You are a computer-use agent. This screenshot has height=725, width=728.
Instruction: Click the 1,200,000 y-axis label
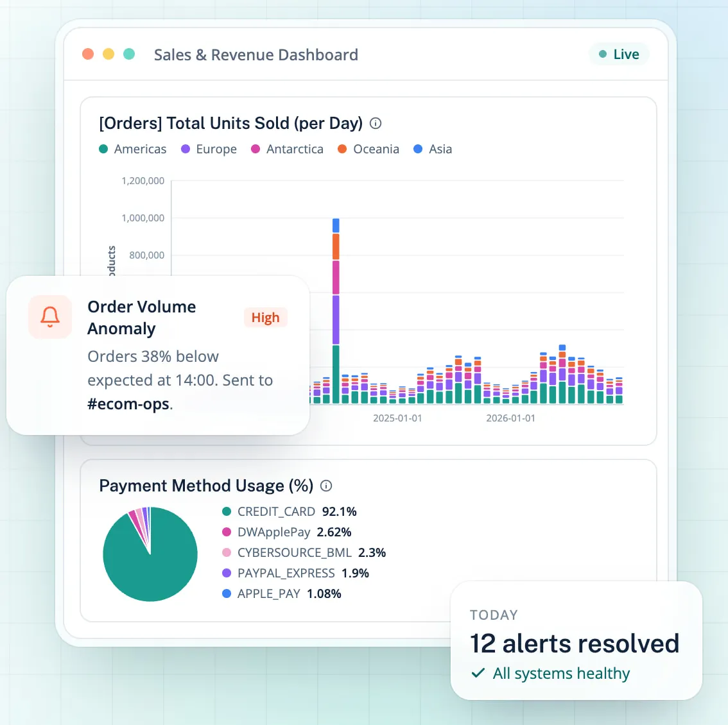143,181
